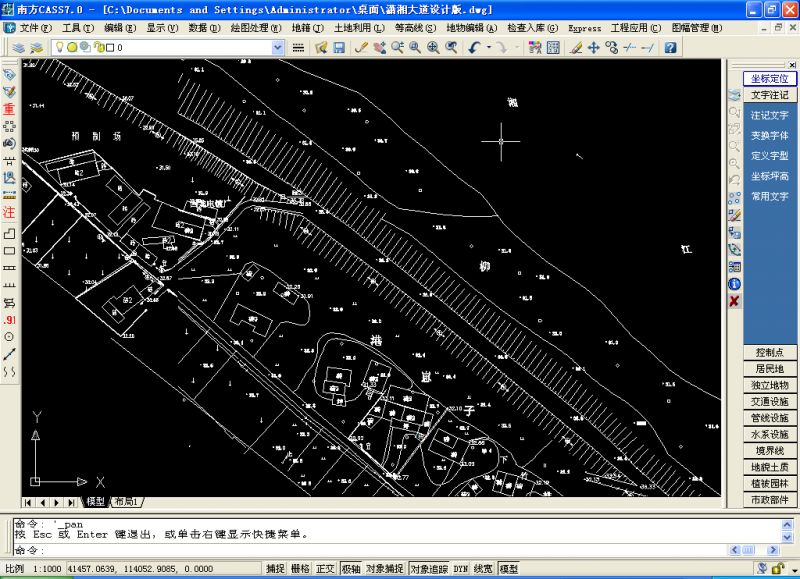Open the 居民地 category button
Screen dimensions: 800x579
[769, 369]
